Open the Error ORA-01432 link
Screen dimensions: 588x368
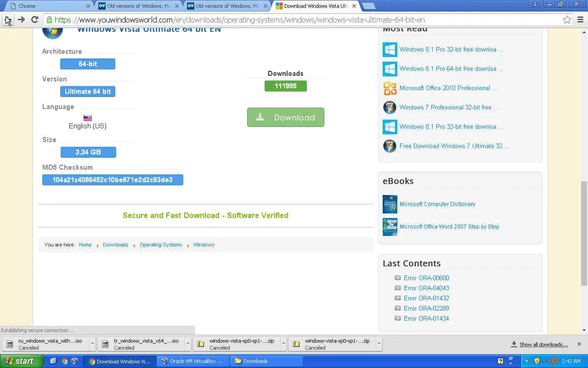pyautogui.click(x=426, y=298)
